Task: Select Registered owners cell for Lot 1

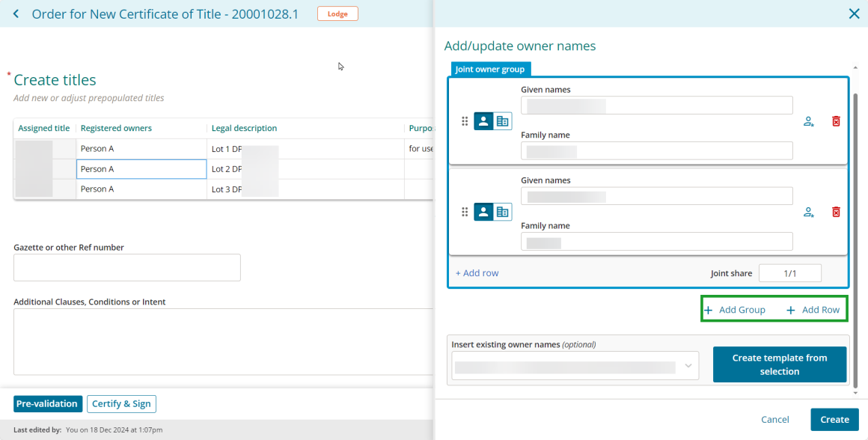Action: tap(141, 149)
